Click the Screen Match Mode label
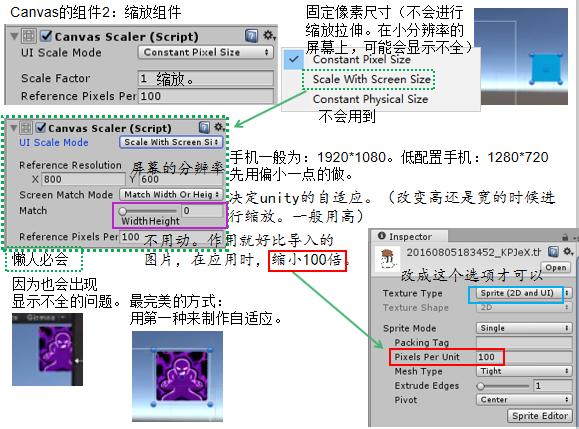The width and height of the screenshot is (579, 429). click(66, 195)
